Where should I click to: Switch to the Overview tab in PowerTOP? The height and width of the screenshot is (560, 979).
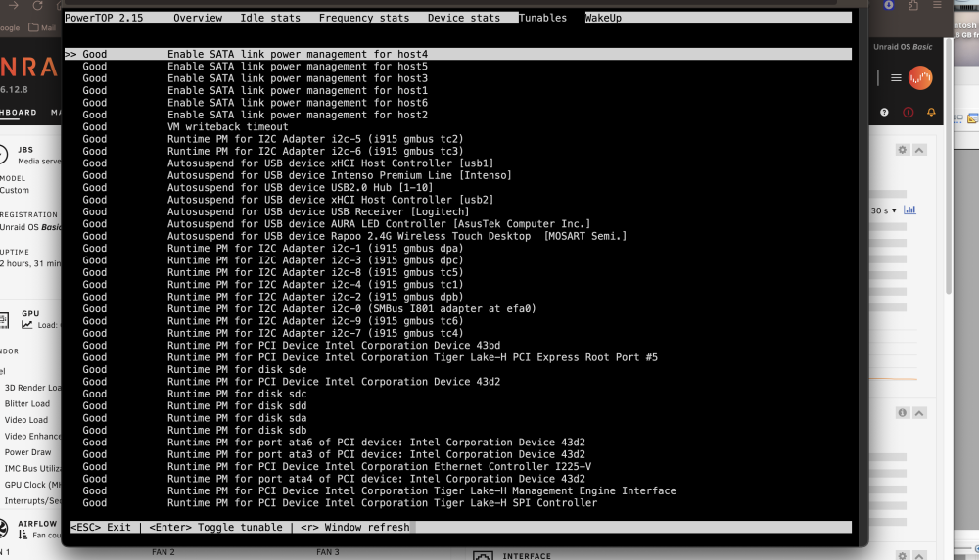[x=198, y=18]
